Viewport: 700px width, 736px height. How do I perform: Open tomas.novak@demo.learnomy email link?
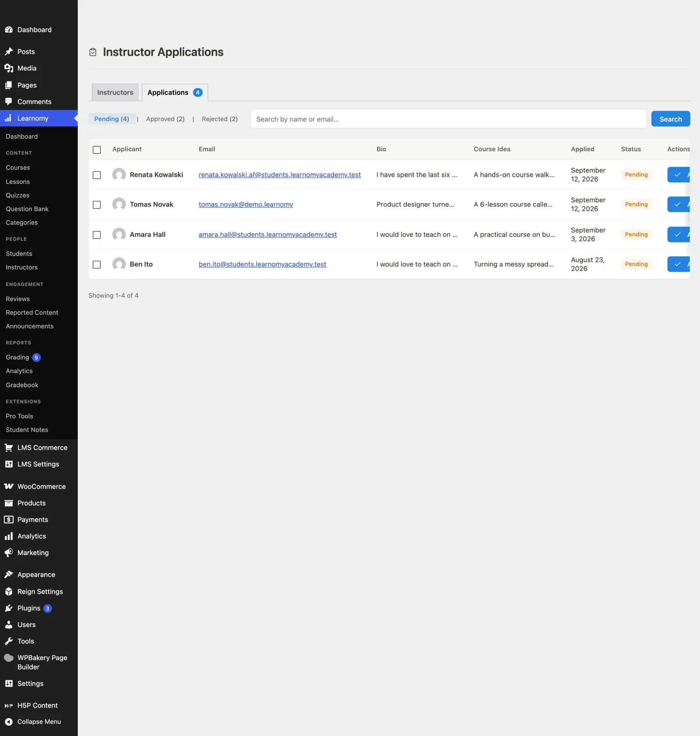pos(246,204)
